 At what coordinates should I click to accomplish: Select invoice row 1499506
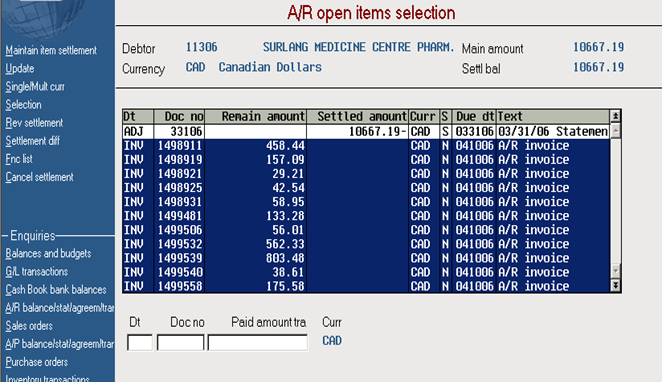pos(366,230)
